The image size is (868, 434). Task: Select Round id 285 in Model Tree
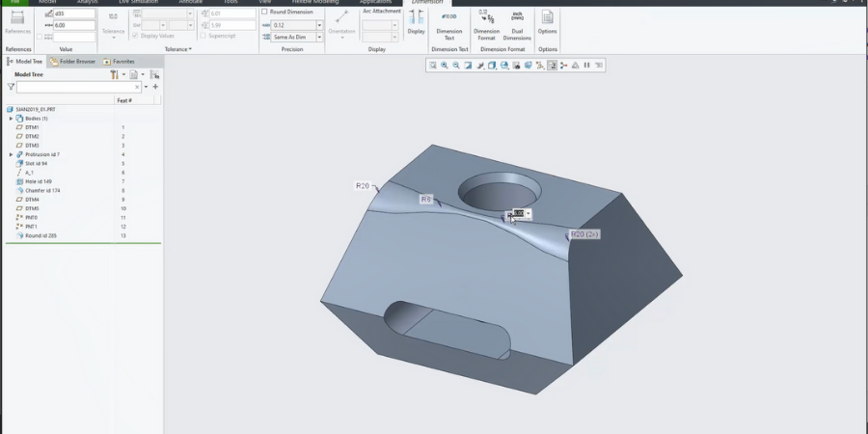click(x=41, y=235)
